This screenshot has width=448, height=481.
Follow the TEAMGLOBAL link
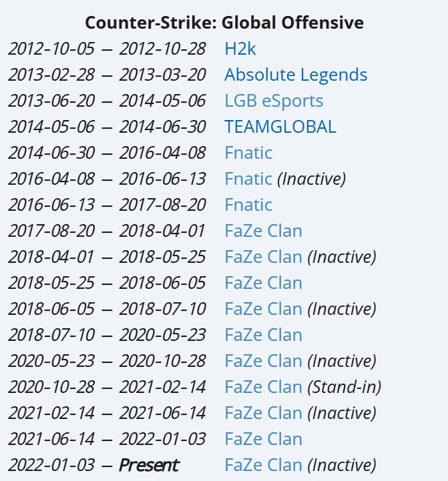tap(280, 127)
